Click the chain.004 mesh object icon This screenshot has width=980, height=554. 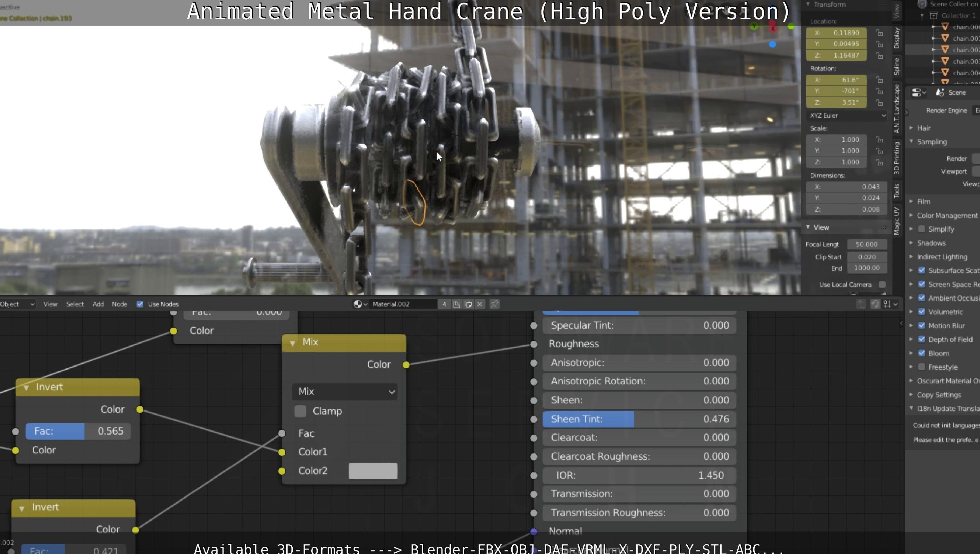point(945,73)
